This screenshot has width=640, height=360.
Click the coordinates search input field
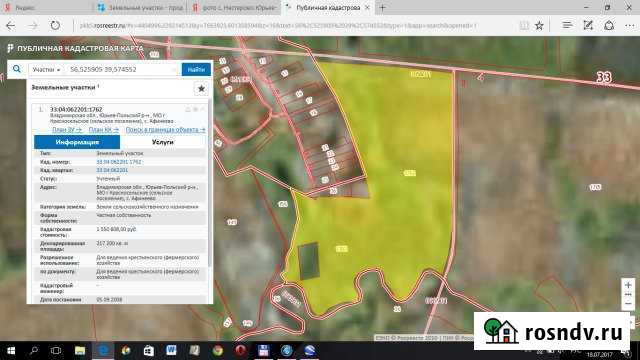coord(122,69)
